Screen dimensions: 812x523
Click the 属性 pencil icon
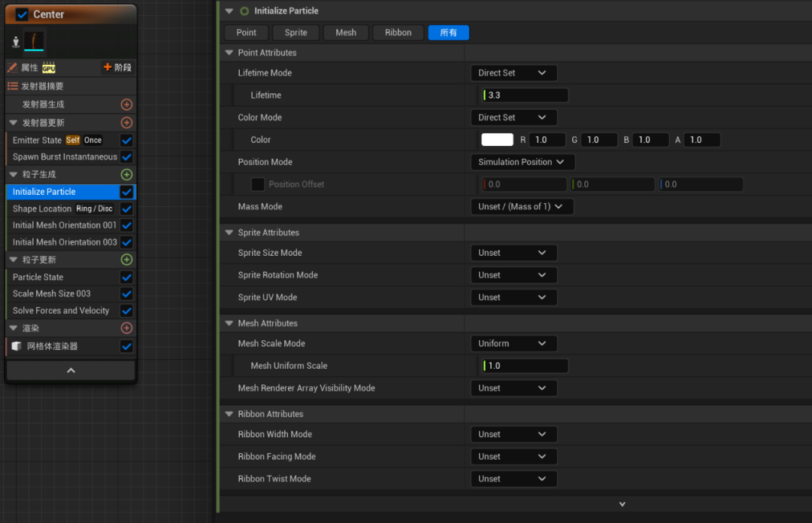(x=13, y=68)
